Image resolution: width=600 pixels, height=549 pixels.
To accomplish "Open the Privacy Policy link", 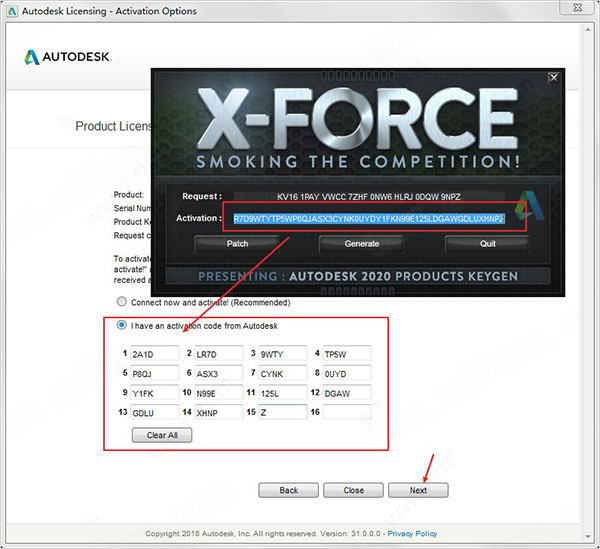I will (x=412, y=534).
